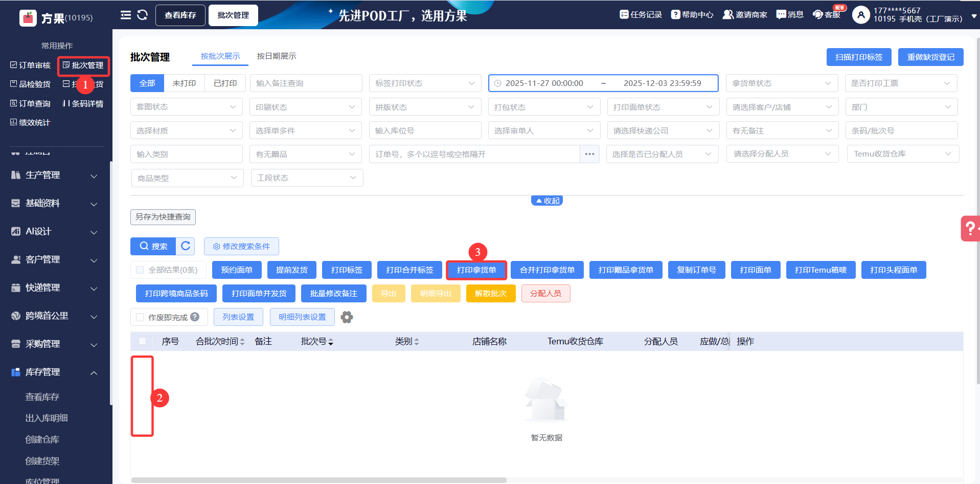Open 批次管理 in common operations
Viewport: 980px width, 484px height.
pos(83,65)
